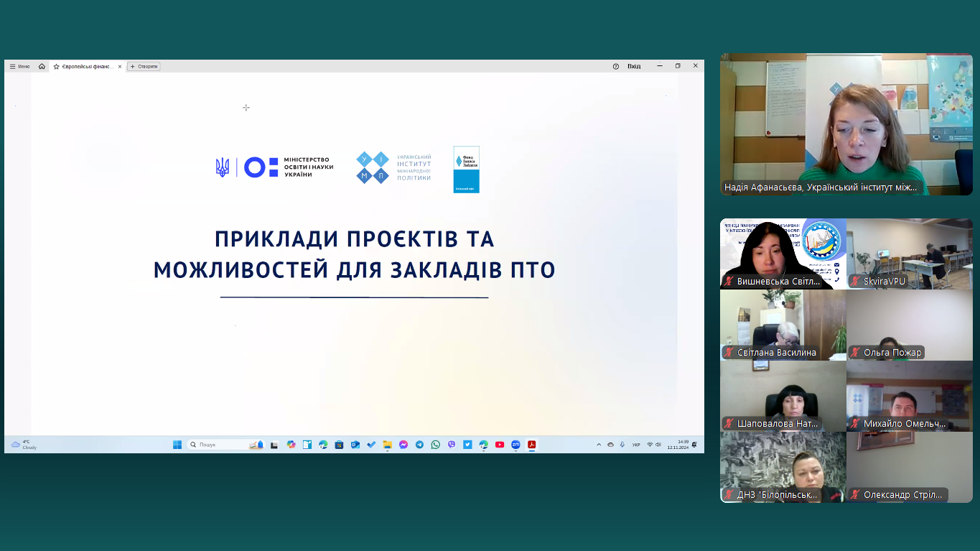The image size is (980, 551).
Task: Open File Explorer from the taskbar
Action: pyautogui.click(x=388, y=445)
